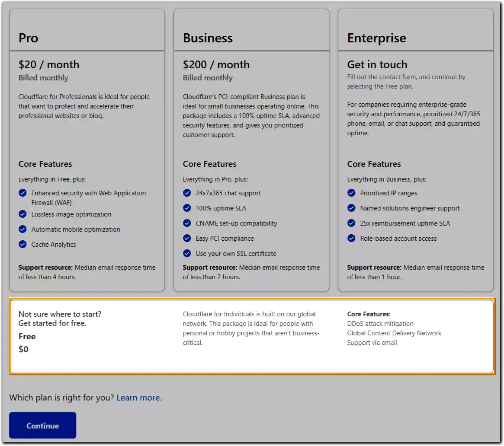Click 100% uptime SLA feature text
Screen dimensions: 504x446
[221, 208]
